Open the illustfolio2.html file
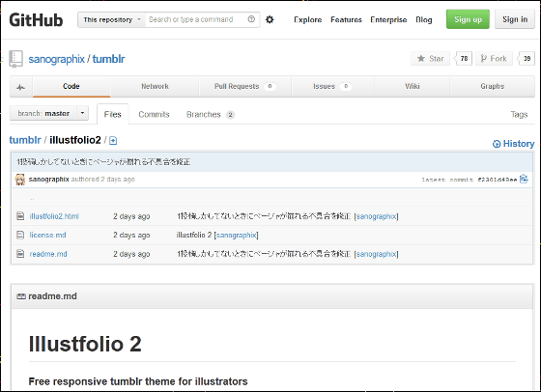Viewport: 541px width, 392px height. point(54,216)
